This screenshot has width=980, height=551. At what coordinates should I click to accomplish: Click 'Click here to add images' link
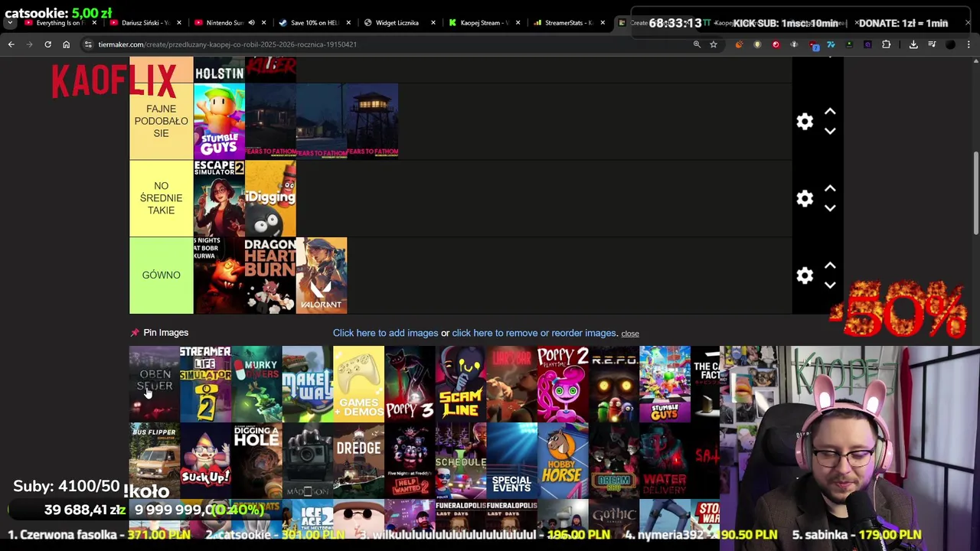pos(385,333)
